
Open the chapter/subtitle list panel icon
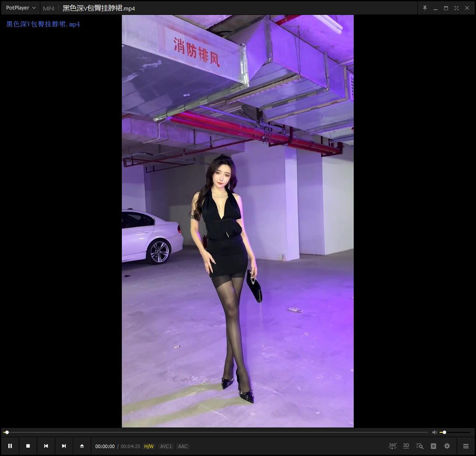click(x=433, y=446)
